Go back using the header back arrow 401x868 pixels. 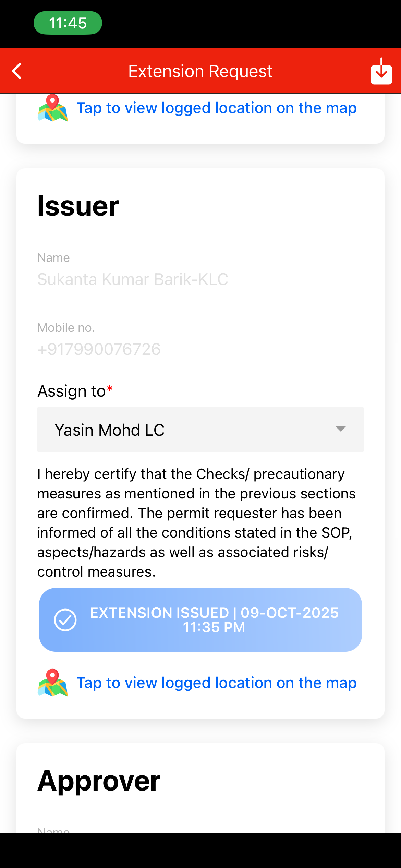point(17,71)
